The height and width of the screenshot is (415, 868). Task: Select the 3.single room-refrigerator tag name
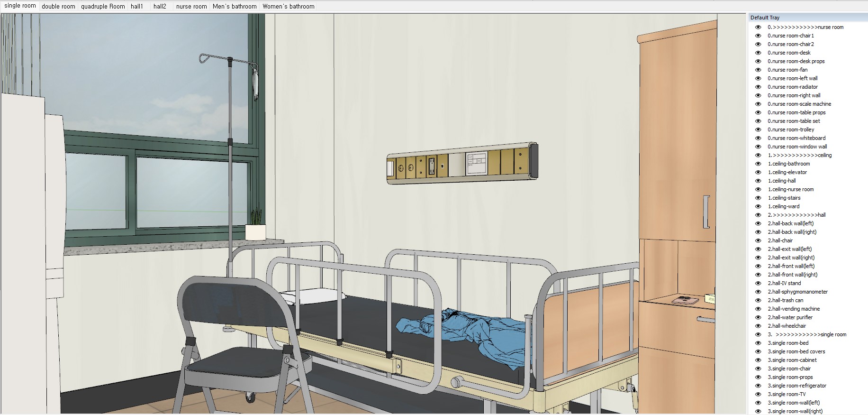pos(797,386)
